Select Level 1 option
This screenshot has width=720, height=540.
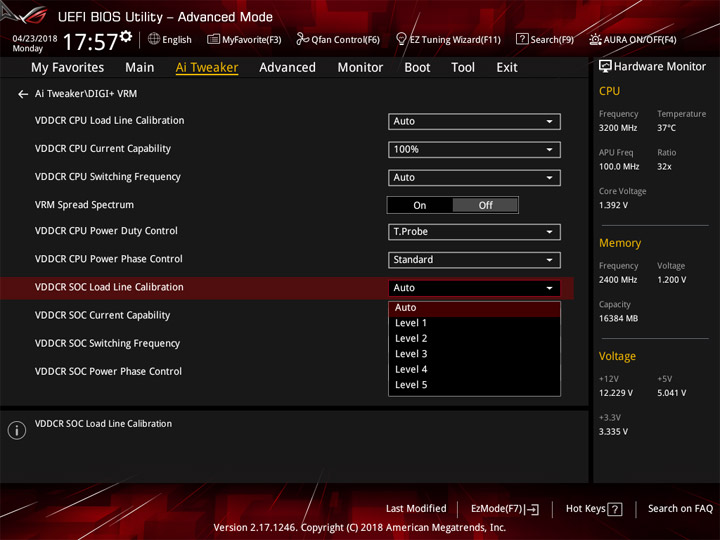[x=474, y=323]
